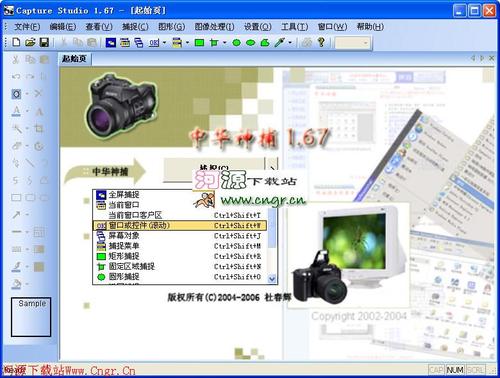Open the 工具(T) menu
This screenshot has width=500, height=378.
tap(294, 27)
